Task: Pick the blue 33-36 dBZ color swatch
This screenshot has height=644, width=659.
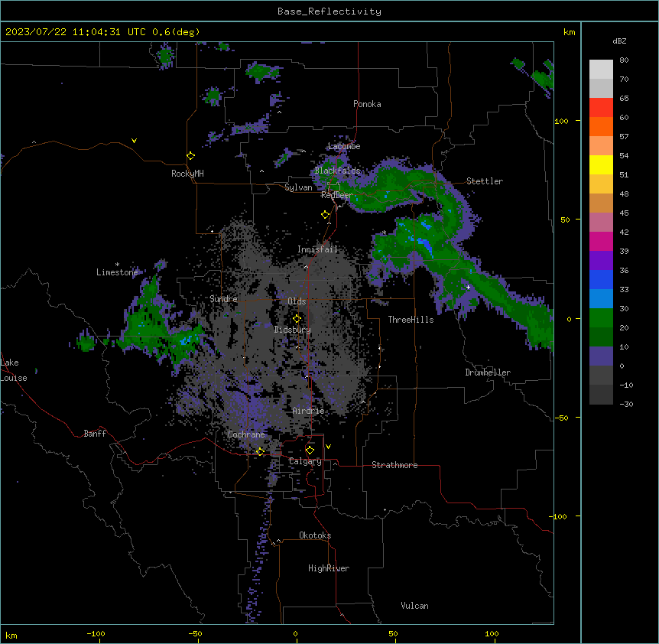Action: 601,280
